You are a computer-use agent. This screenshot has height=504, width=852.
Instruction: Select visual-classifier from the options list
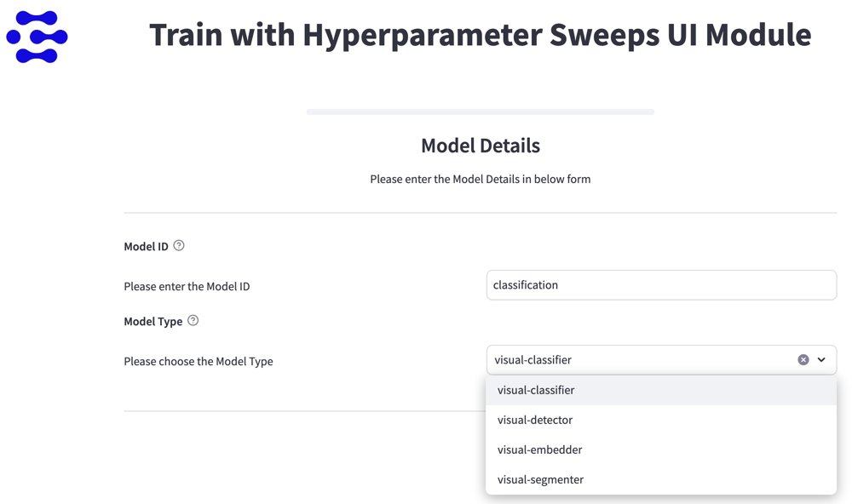click(x=536, y=390)
